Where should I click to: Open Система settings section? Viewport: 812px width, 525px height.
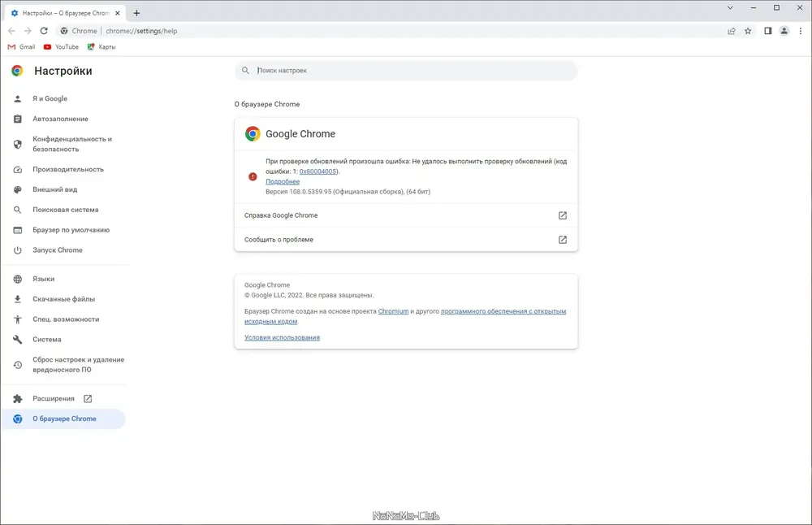pyautogui.click(x=63, y=340)
